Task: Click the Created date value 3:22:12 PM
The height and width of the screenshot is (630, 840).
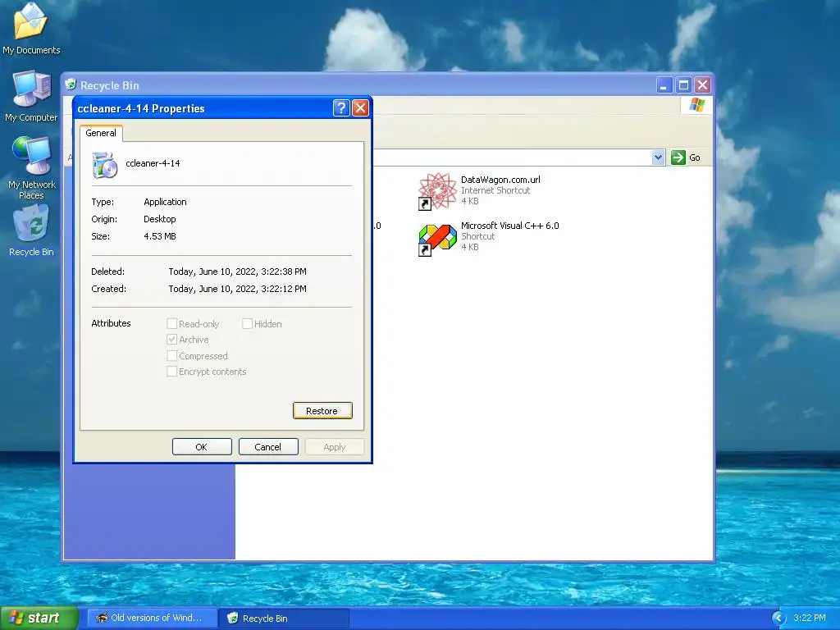Action: pyautogui.click(x=237, y=289)
